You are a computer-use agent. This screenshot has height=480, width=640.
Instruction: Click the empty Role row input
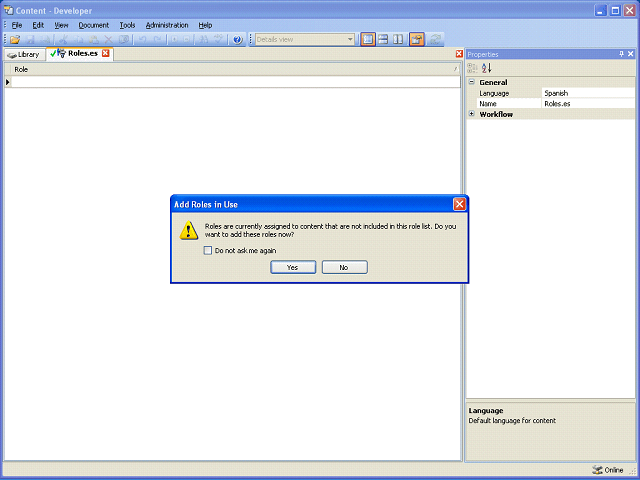pyautogui.click(x=236, y=82)
